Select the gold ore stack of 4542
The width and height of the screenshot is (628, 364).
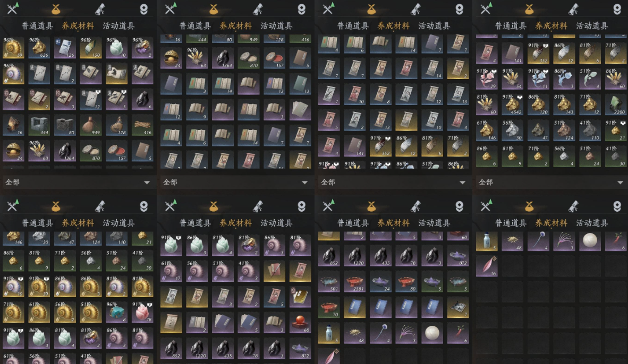pos(512,105)
